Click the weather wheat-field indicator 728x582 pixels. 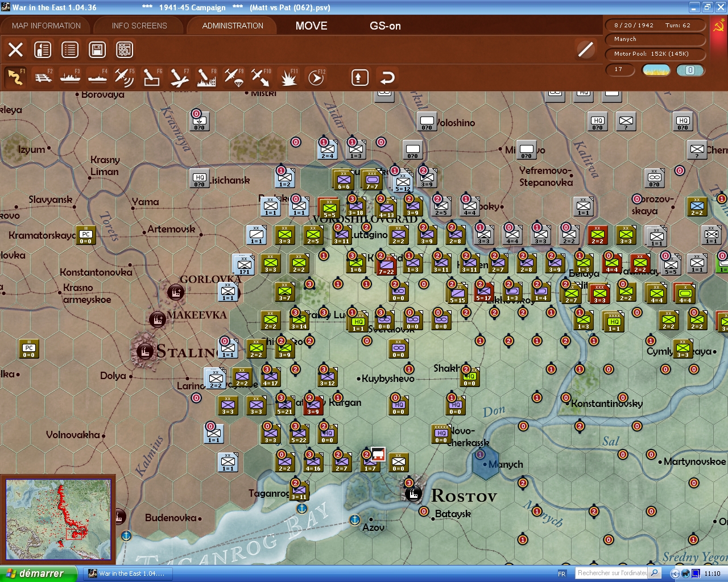[x=656, y=70]
